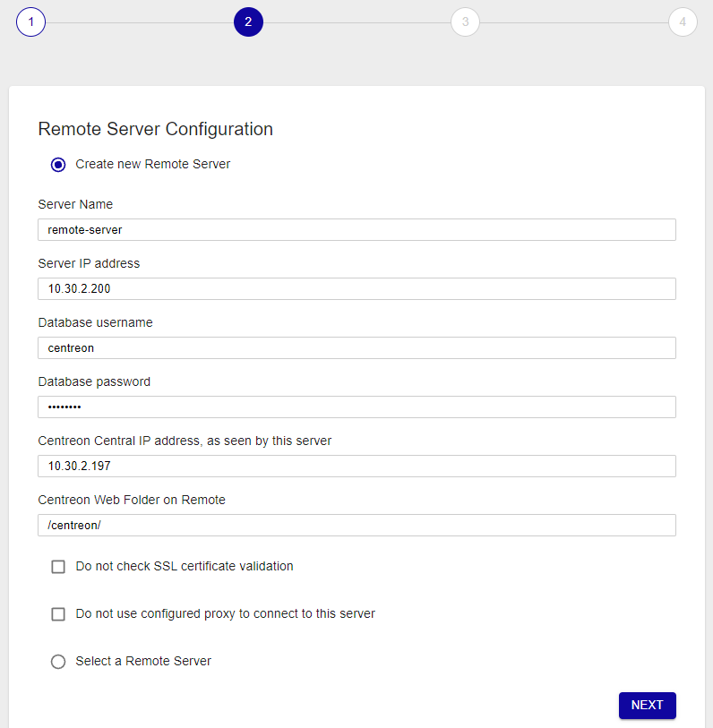Tick Do not use configured proxy checkbox

pyautogui.click(x=58, y=613)
